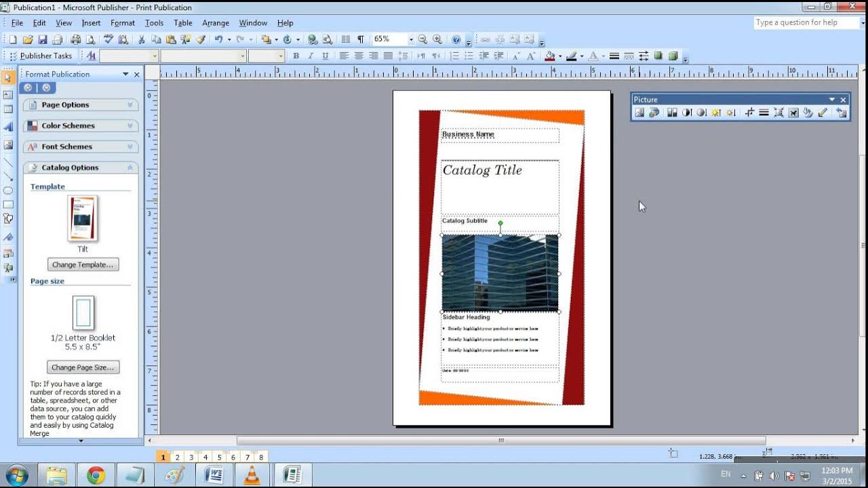
Task: Increase brightness using Picture toolbar sun icon
Action: click(x=716, y=113)
